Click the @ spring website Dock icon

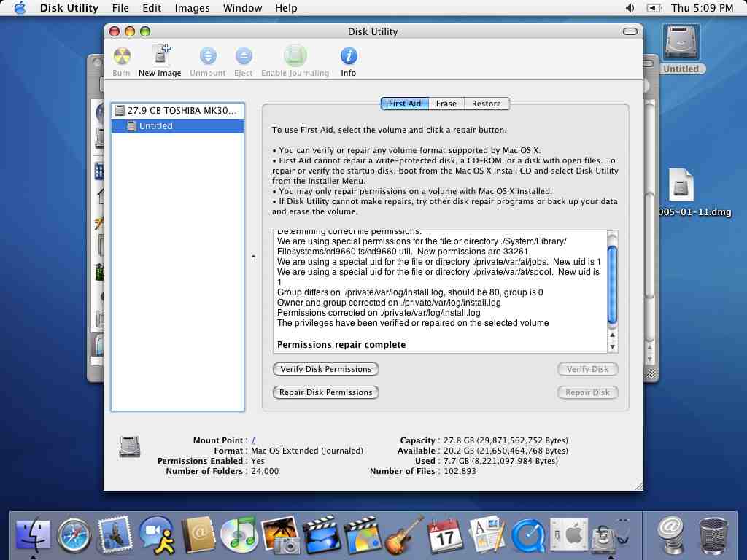pyautogui.click(x=671, y=535)
